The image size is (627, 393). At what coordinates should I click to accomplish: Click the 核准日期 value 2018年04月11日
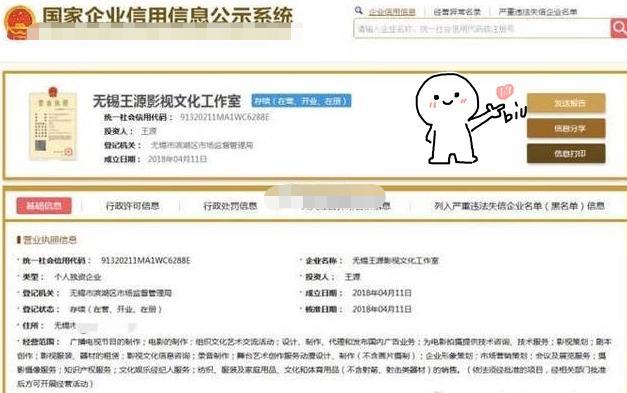pyautogui.click(x=381, y=309)
